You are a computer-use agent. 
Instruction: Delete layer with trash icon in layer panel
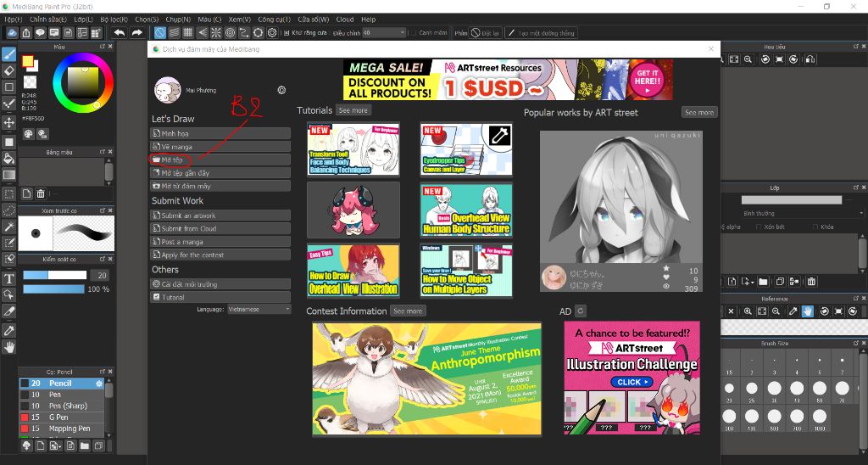point(811,282)
